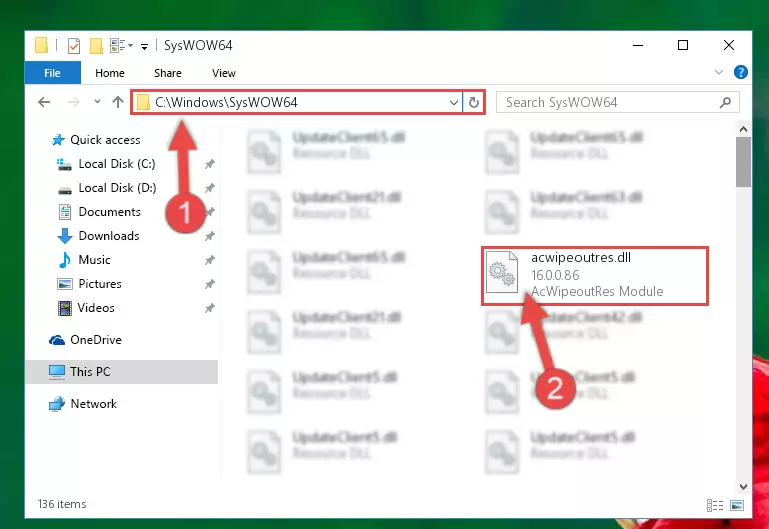Select Network in navigation pane

(x=83, y=404)
